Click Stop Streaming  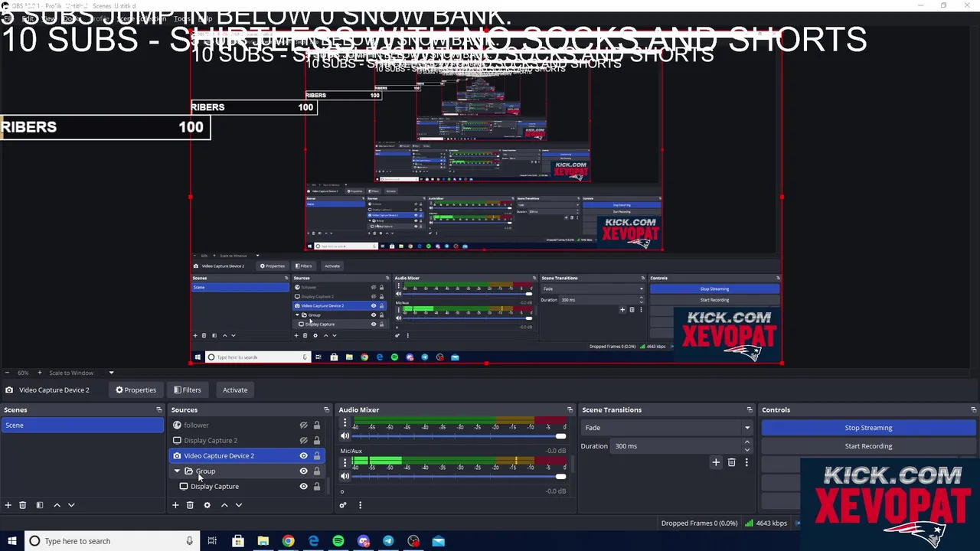868,428
